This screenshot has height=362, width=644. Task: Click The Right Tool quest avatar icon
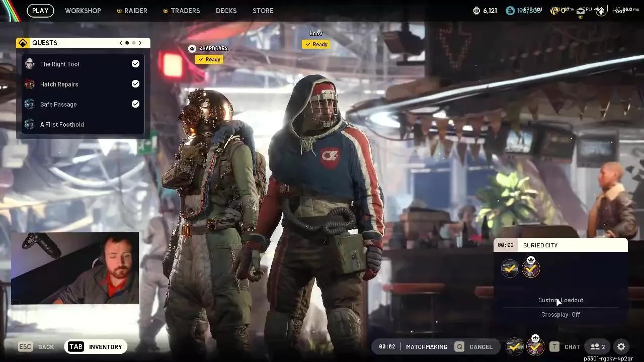30,64
